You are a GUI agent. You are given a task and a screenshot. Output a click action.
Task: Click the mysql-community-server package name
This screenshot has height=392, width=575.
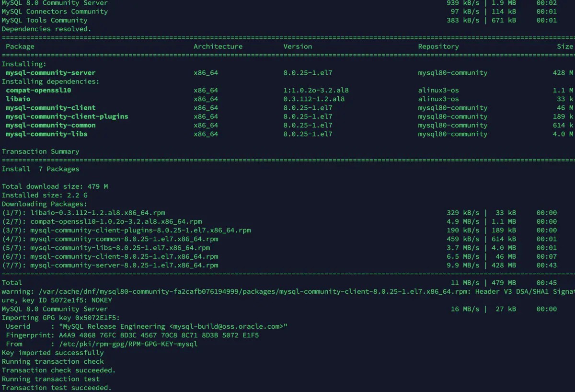[x=50, y=73]
